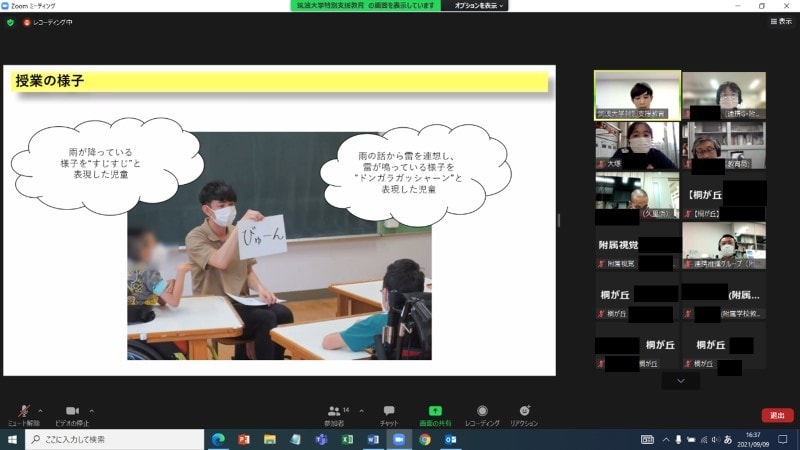Open audio options arrow beside mute
This screenshot has height=450, width=800.
pyautogui.click(x=40, y=410)
